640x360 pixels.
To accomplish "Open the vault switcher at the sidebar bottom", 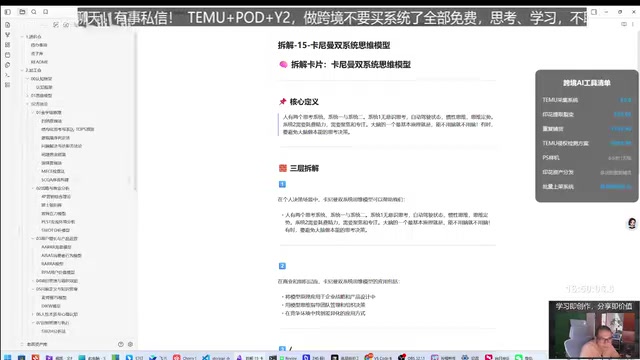I will (35, 344).
